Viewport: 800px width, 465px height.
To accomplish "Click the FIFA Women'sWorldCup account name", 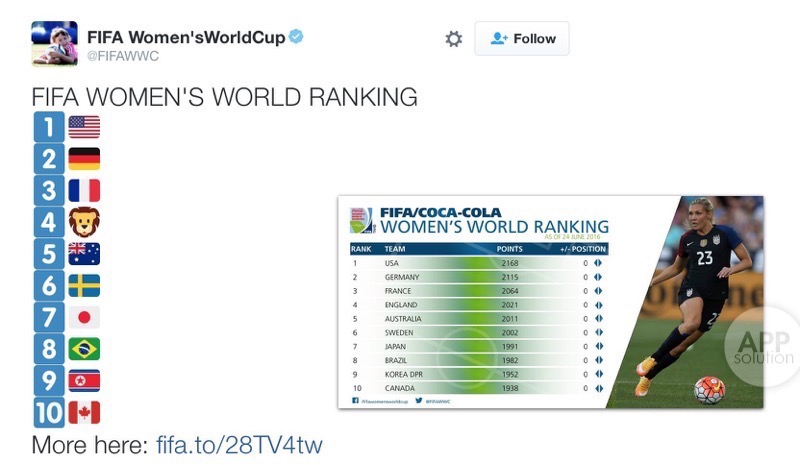I will click(186, 38).
